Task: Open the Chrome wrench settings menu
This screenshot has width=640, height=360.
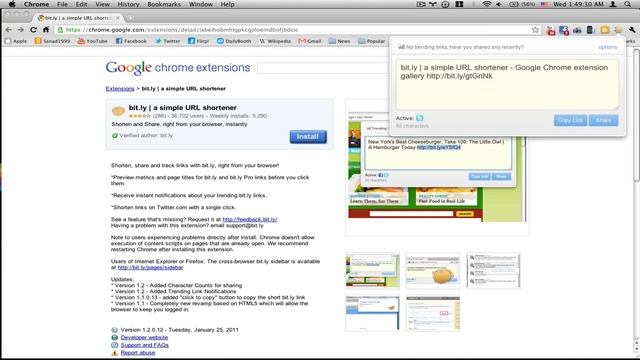Action: point(632,30)
